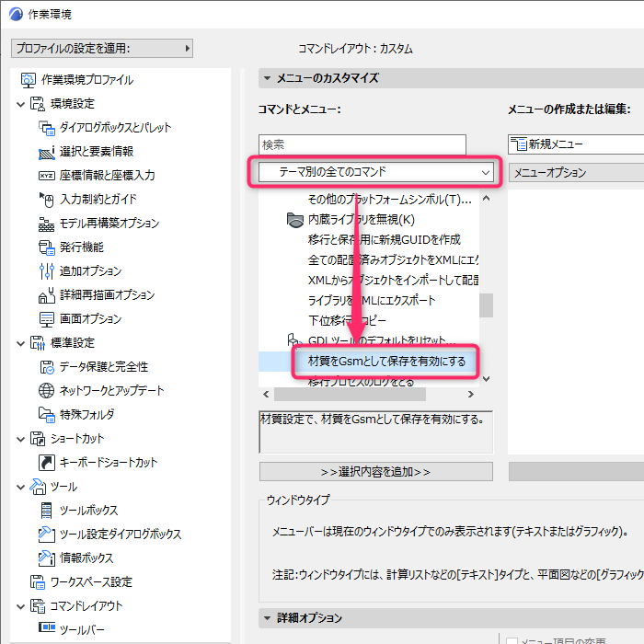Open キーボードショートカット arrow icon

(x=46, y=463)
